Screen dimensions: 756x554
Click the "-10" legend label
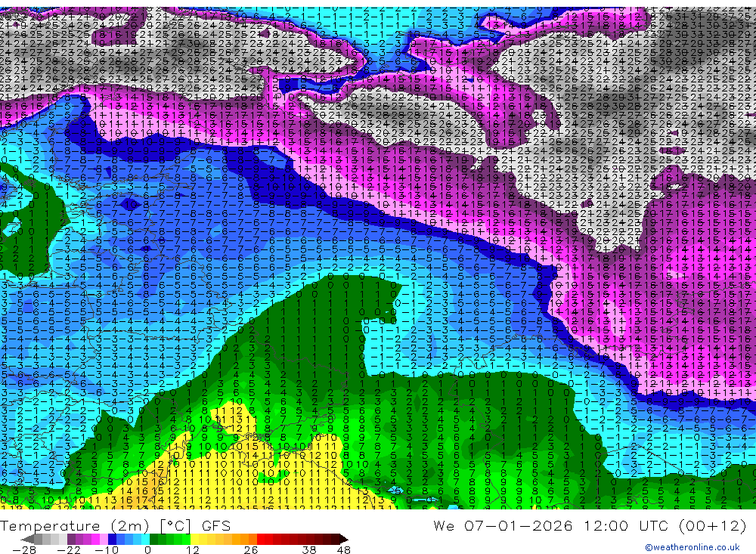click(107, 550)
